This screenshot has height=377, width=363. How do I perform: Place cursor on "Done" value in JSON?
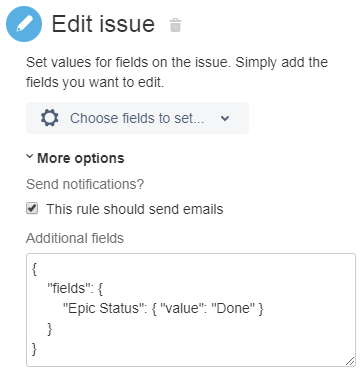pyautogui.click(x=235, y=308)
